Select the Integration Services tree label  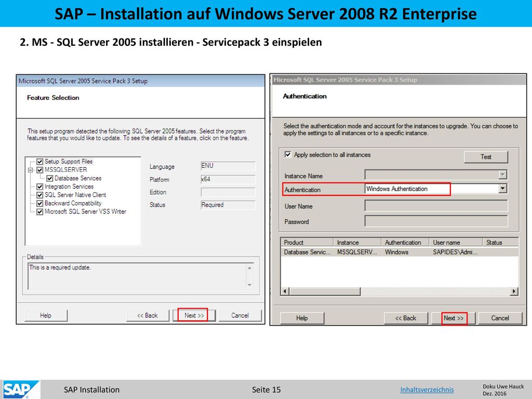(x=69, y=187)
